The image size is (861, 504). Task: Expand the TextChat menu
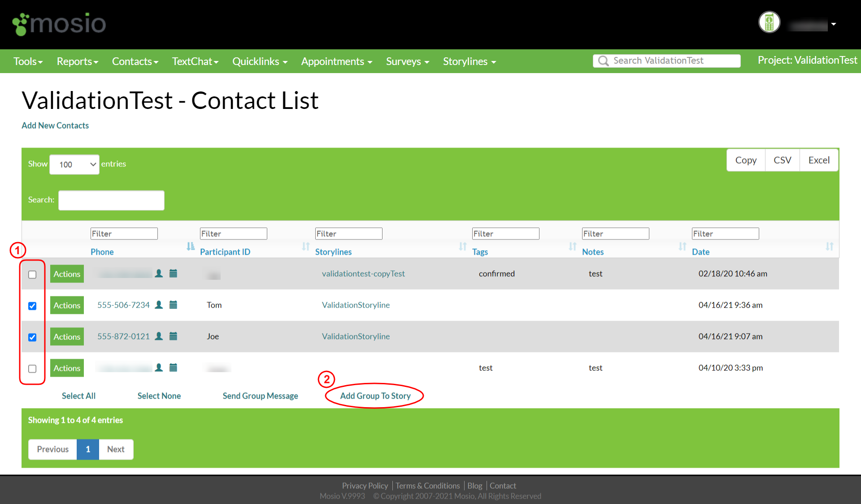point(195,61)
